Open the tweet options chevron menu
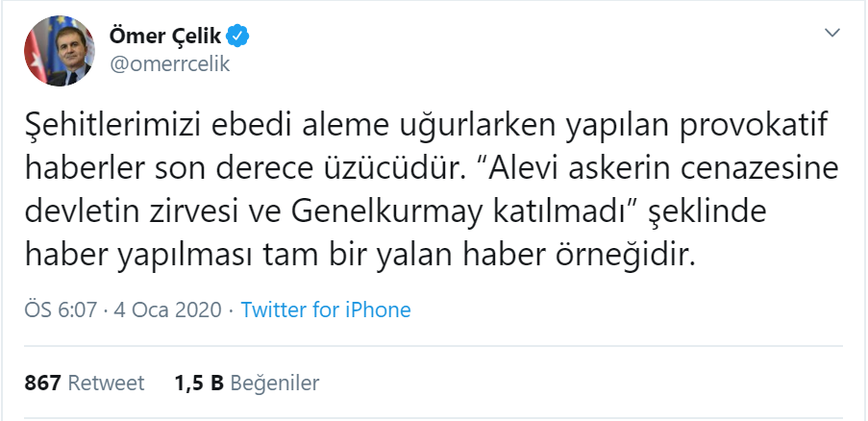 point(832,34)
